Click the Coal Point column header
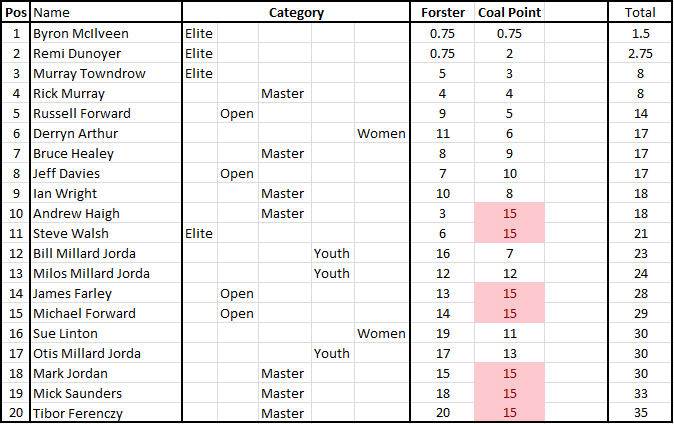The image size is (674, 424). tap(509, 13)
